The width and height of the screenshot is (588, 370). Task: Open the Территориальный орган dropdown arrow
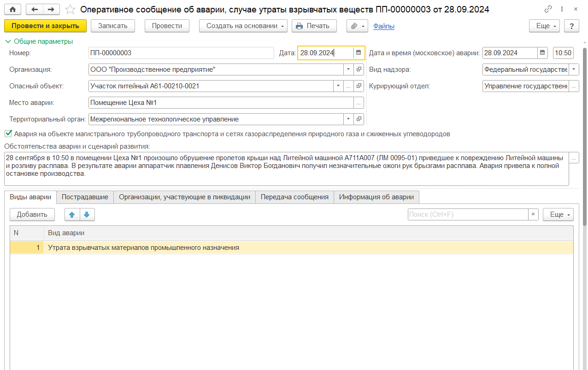pos(348,119)
